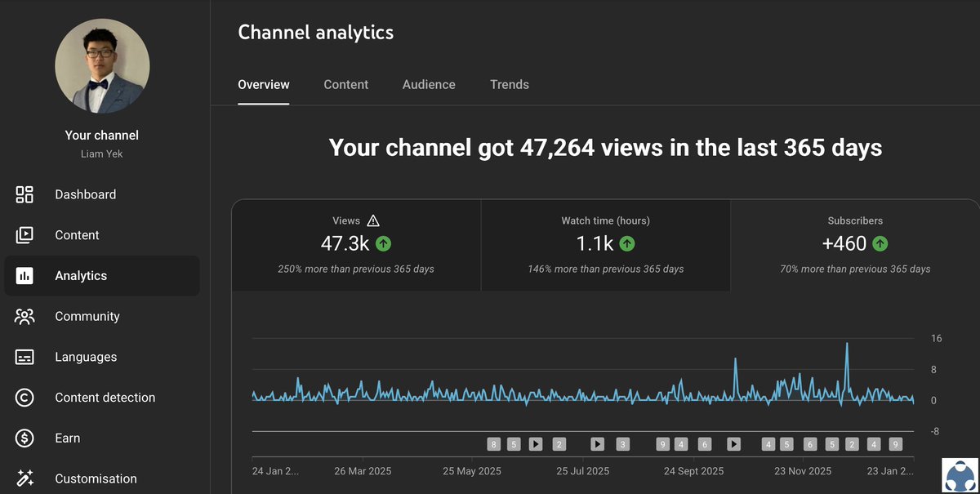Click the tallest peak on the chart line
The height and width of the screenshot is (494, 980).
click(x=847, y=345)
